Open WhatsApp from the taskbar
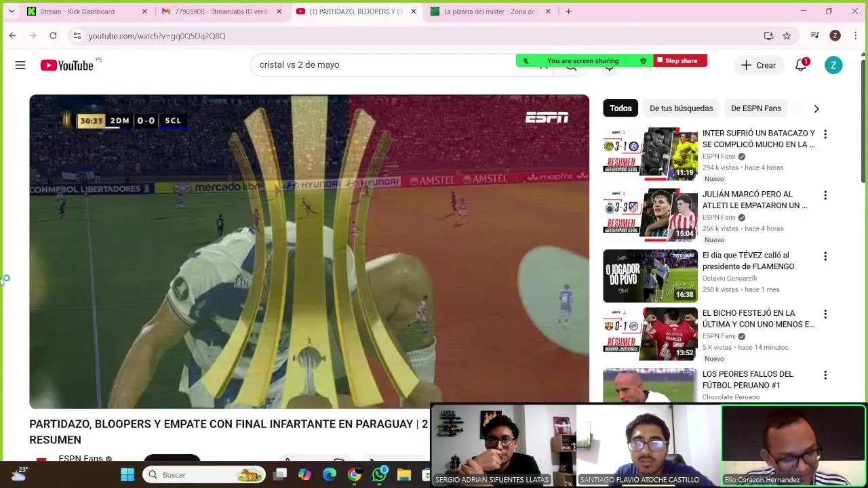Viewport: 868px width, 488px height. pos(380,474)
